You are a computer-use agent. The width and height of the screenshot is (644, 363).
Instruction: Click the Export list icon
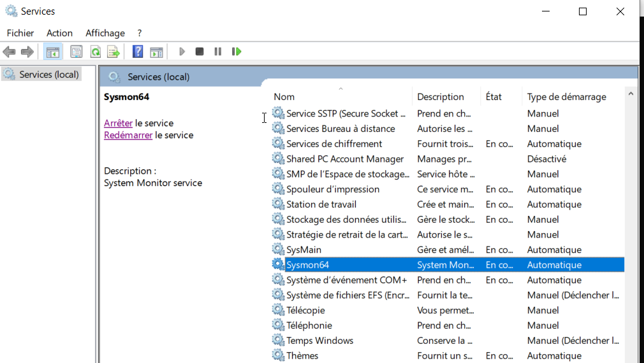click(113, 52)
